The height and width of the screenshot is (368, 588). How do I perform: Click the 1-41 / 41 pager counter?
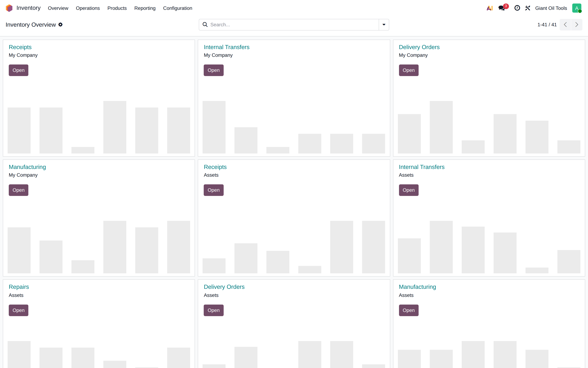click(x=547, y=25)
